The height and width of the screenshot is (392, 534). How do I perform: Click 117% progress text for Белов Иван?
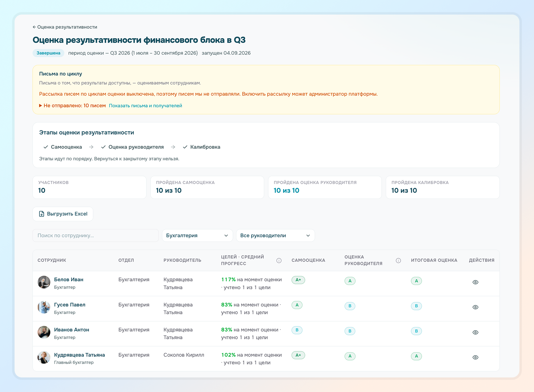click(228, 279)
